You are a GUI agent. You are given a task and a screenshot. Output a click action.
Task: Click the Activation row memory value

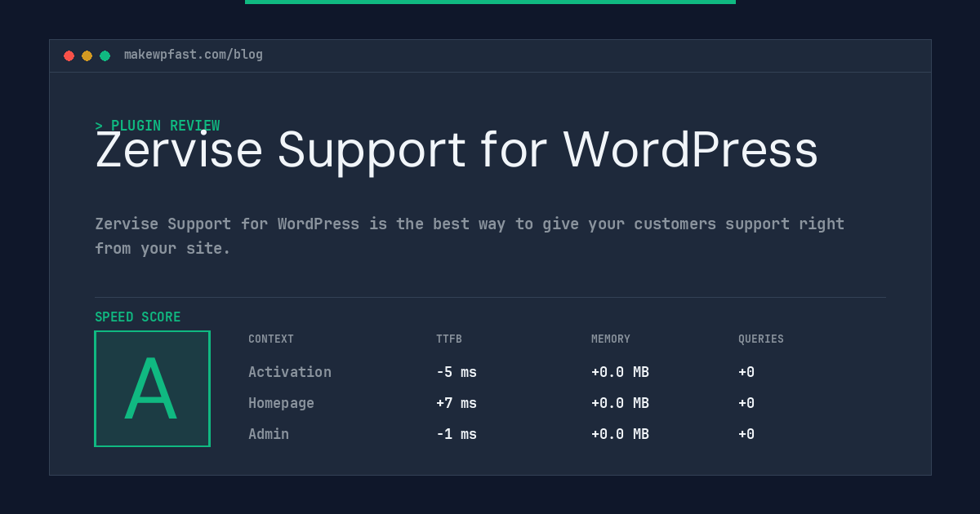(621, 372)
